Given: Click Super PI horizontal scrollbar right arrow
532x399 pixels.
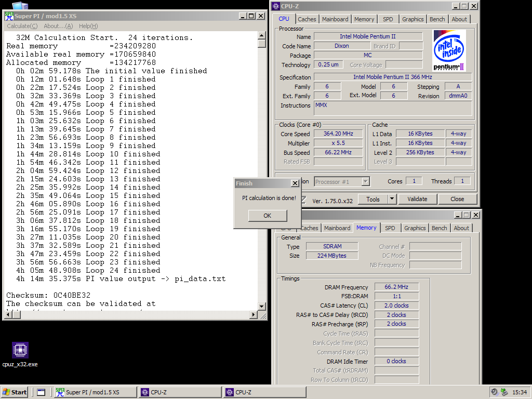Looking at the screenshot, I should coord(253,315).
